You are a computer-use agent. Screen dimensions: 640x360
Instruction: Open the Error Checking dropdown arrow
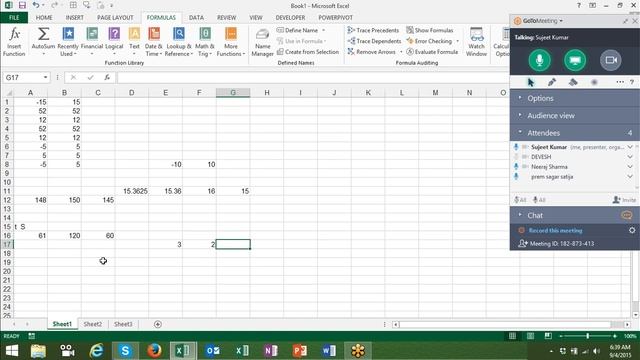pos(457,41)
